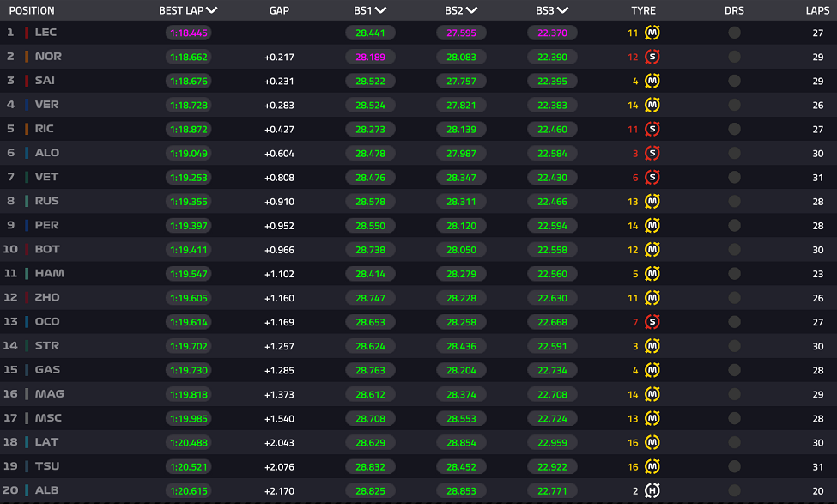Viewport: 837px width, 504px height.
Task: Click Norris's soft tyre icon
Action: pos(652,57)
